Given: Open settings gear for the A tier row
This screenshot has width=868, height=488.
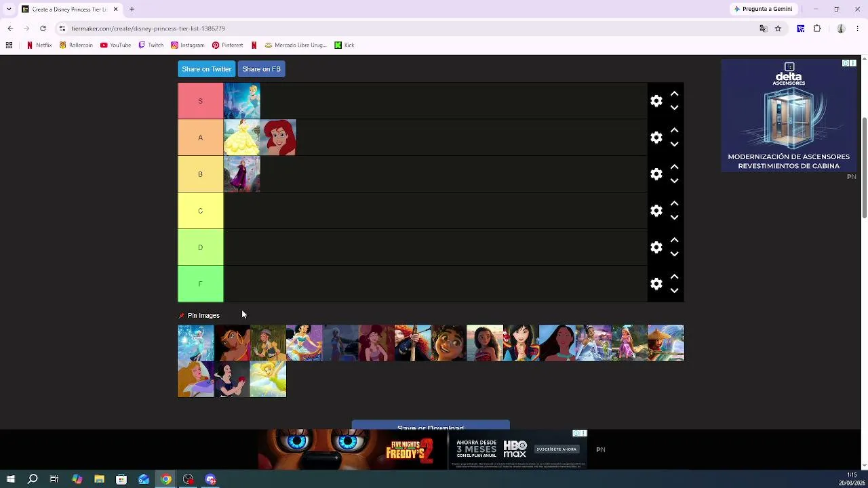Looking at the screenshot, I should (656, 138).
